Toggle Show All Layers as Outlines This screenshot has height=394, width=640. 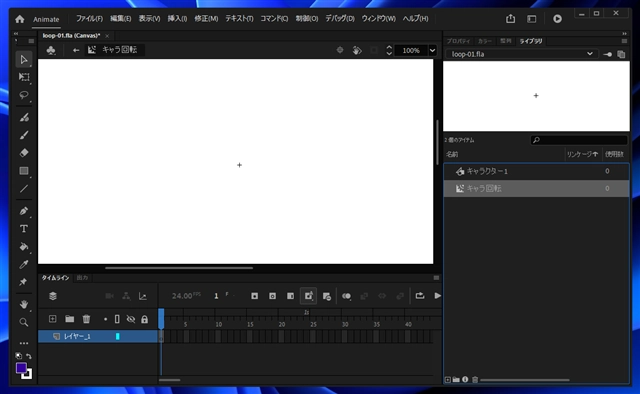(117, 319)
